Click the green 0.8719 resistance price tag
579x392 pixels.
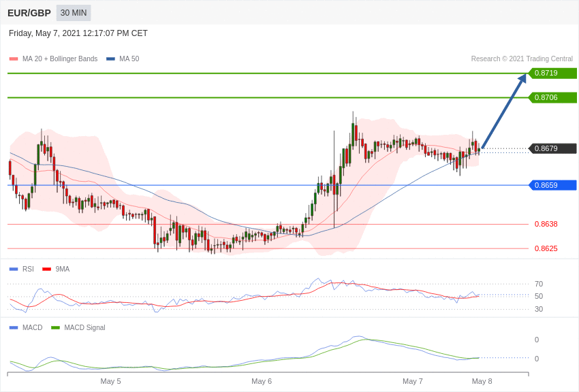pyautogui.click(x=553, y=73)
